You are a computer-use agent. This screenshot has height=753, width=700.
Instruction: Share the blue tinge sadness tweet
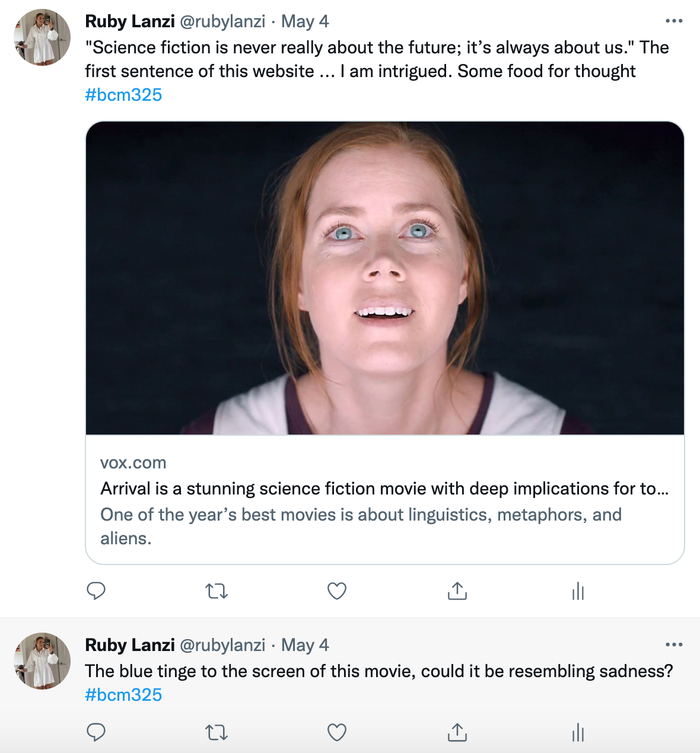(x=457, y=733)
